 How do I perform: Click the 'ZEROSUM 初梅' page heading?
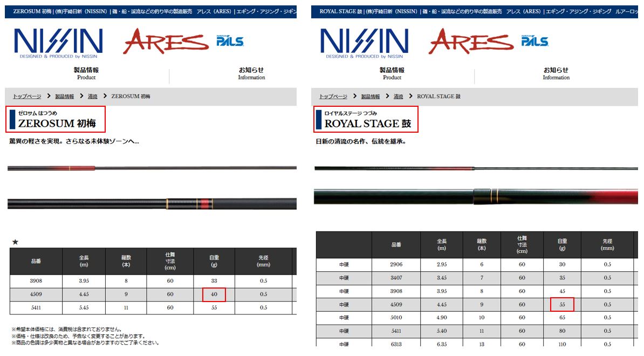[x=57, y=123]
